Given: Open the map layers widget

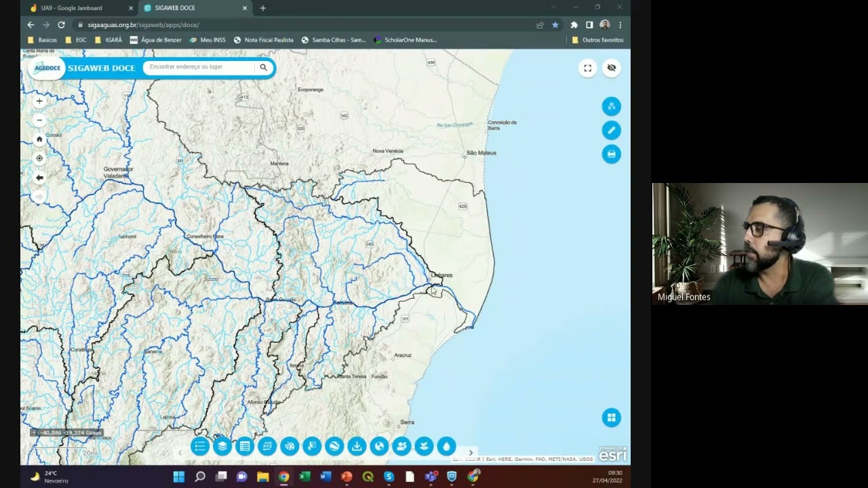Looking at the screenshot, I should (x=222, y=446).
